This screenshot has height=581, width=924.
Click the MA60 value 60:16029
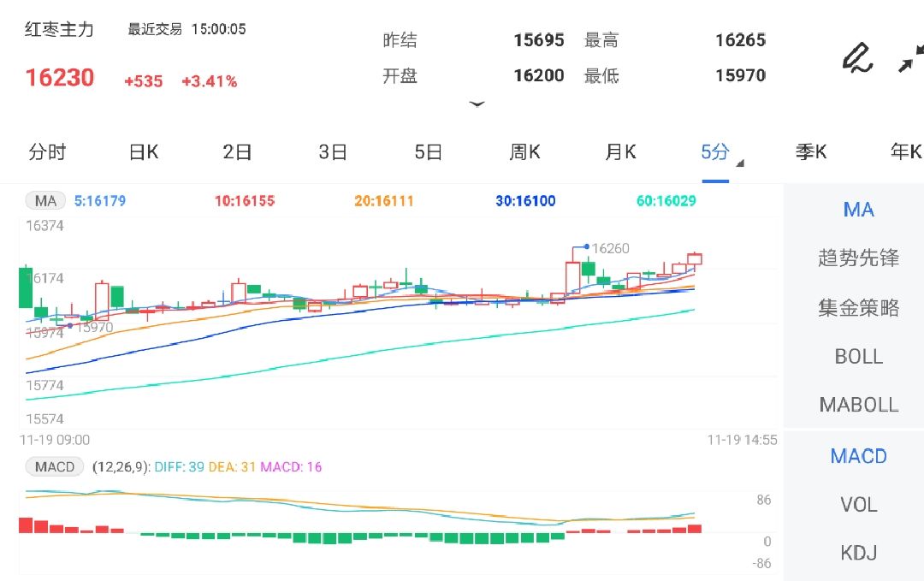(666, 201)
